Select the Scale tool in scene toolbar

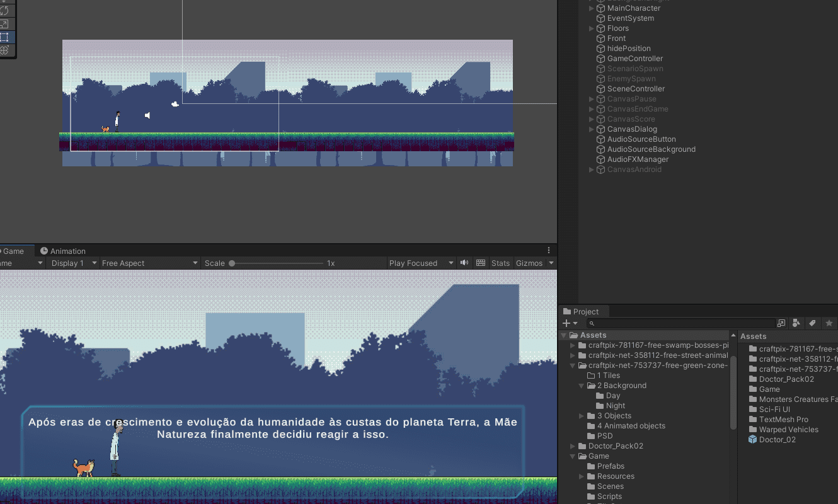pyautogui.click(x=4, y=24)
